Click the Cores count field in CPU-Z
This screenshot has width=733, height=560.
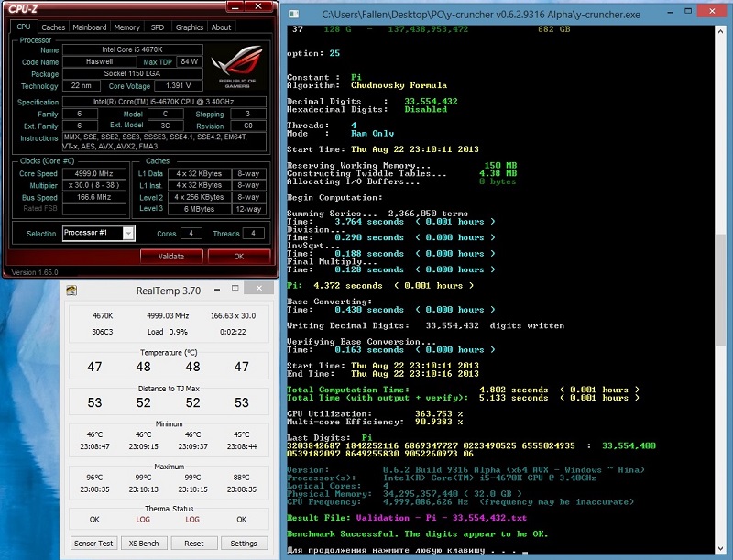click(x=191, y=233)
